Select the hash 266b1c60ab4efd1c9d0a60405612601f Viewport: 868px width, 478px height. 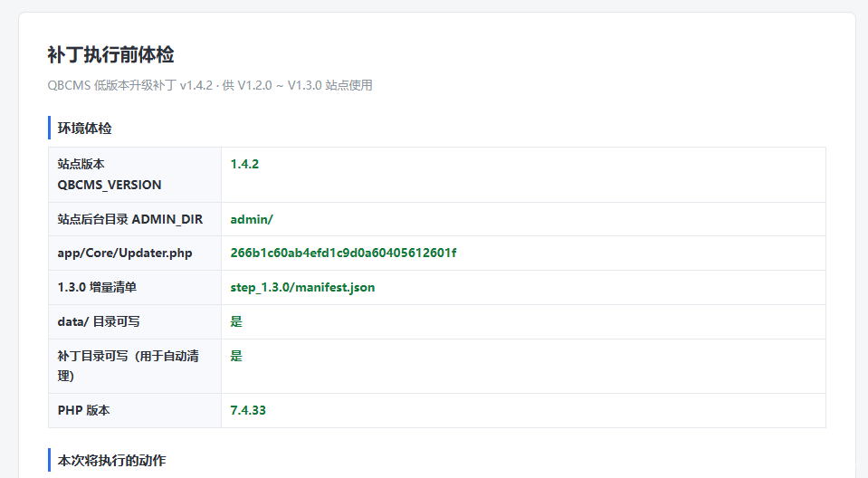[343, 253]
